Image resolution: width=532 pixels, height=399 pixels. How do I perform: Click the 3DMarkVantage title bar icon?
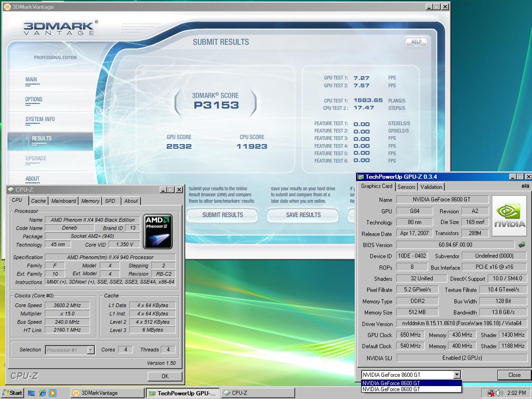(x=7, y=7)
